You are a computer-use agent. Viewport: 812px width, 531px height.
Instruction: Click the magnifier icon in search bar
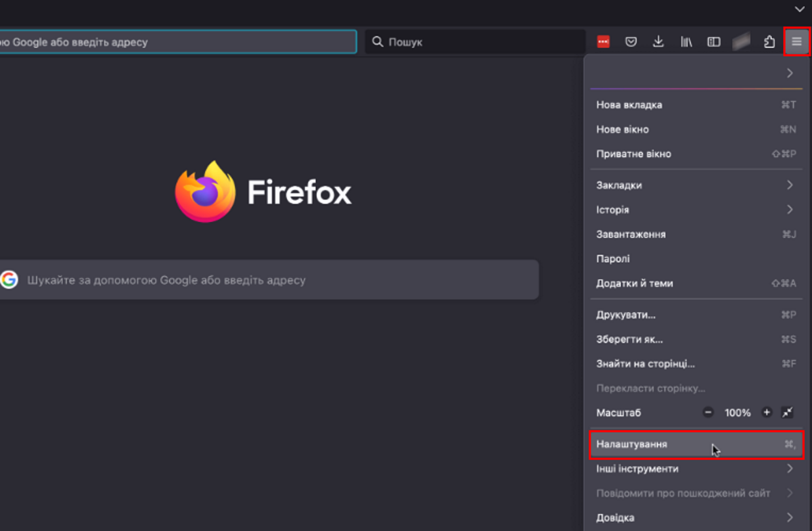[x=378, y=42]
